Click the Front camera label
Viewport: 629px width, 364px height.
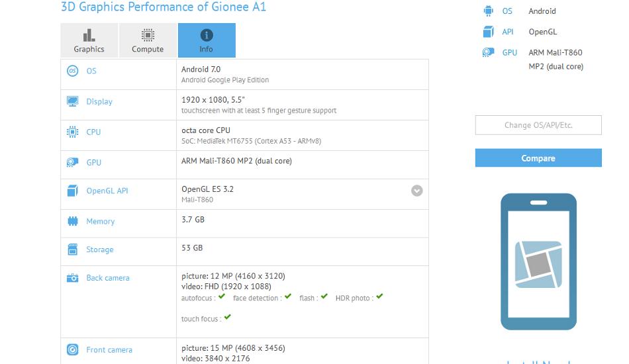pyautogui.click(x=109, y=349)
